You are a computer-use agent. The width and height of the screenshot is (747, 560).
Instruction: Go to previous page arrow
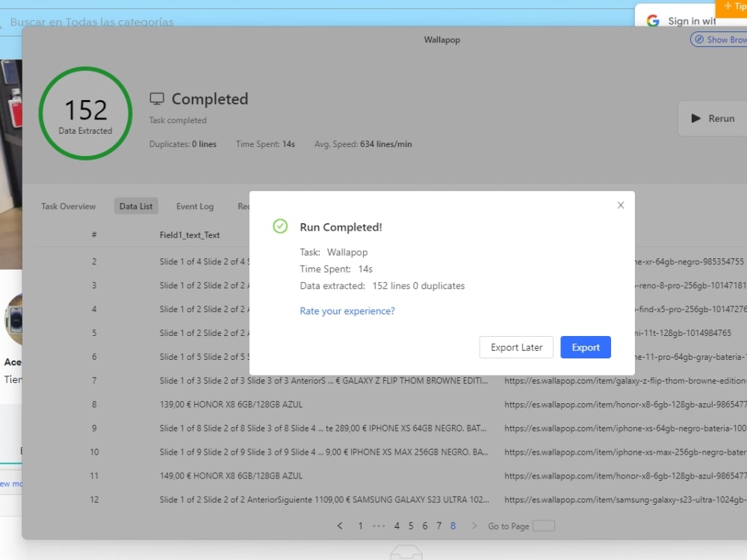(x=340, y=526)
